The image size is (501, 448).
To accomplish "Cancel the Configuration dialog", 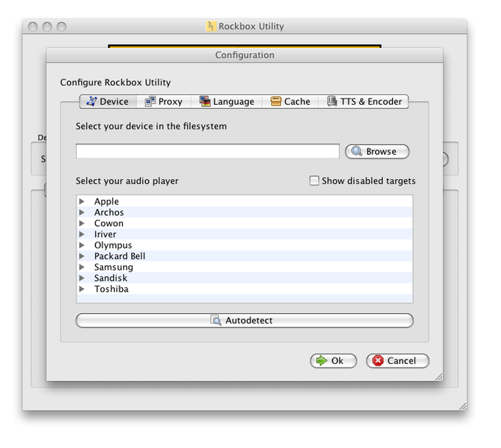I will tap(397, 361).
